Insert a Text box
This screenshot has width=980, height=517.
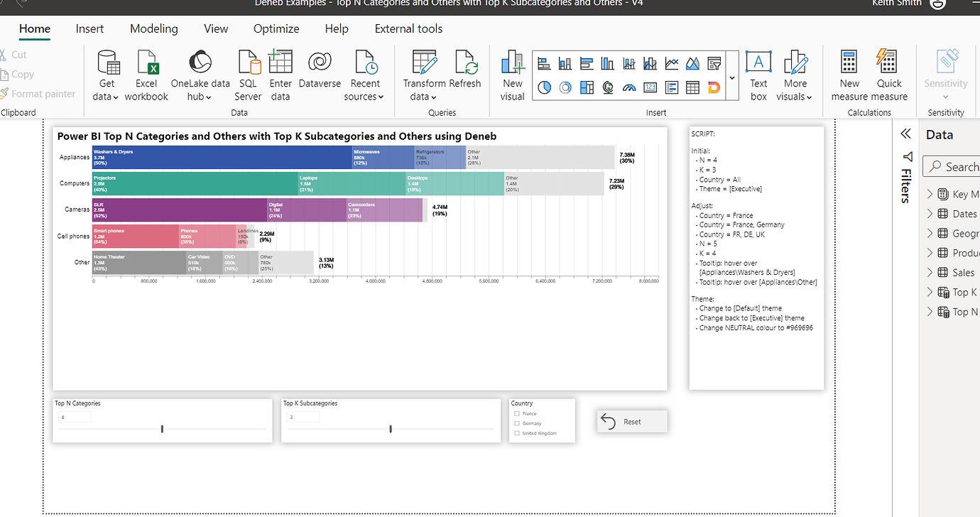pos(758,63)
